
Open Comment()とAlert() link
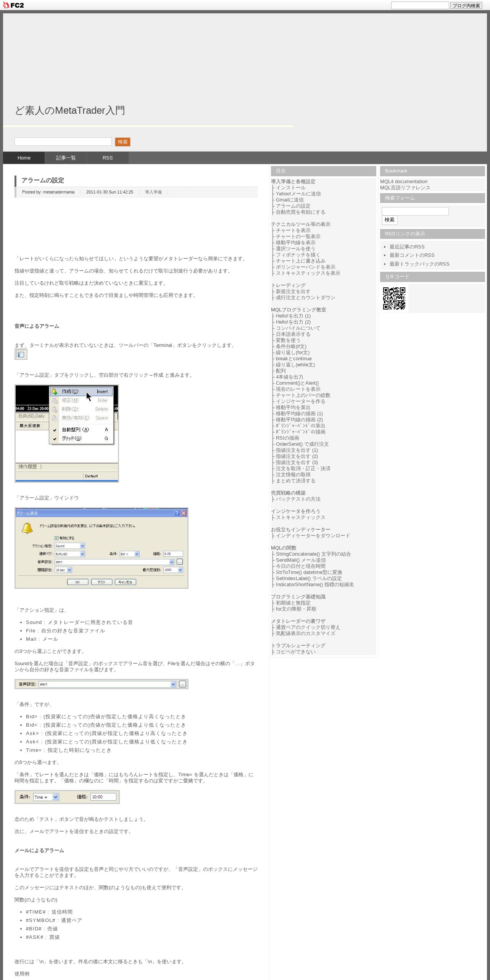pos(297,383)
